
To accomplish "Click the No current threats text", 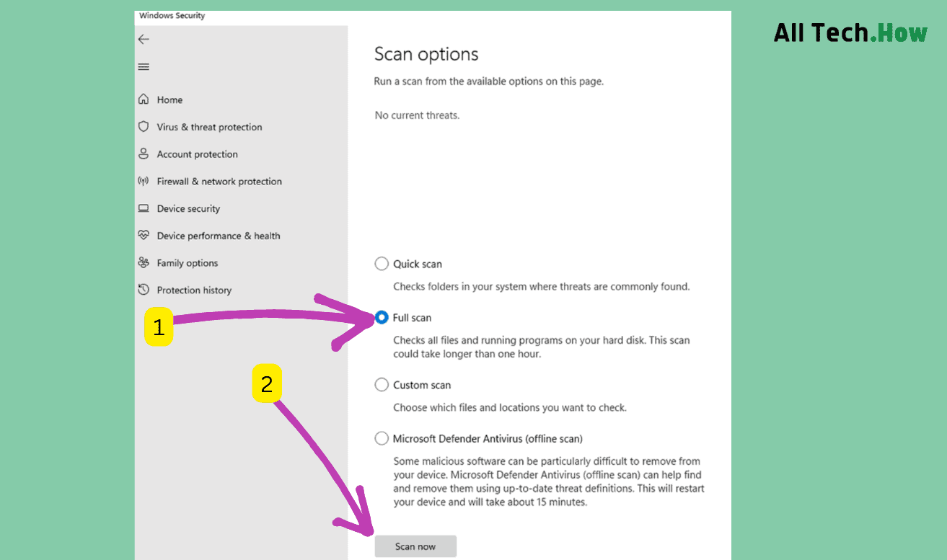I will click(x=417, y=115).
